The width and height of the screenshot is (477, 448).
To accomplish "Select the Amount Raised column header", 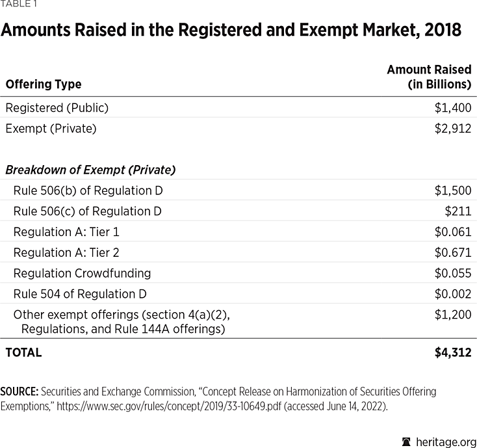I will point(429,77).
